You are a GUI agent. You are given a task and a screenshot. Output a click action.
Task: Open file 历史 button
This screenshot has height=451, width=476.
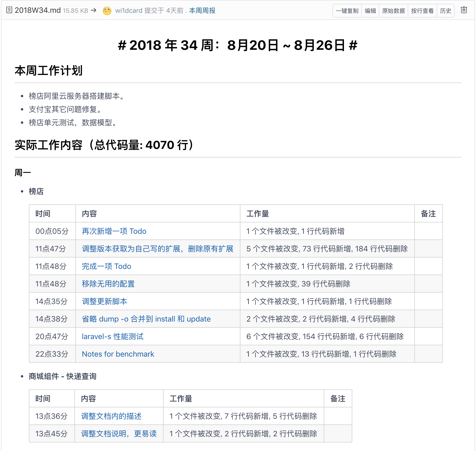(x=445, y=11)
